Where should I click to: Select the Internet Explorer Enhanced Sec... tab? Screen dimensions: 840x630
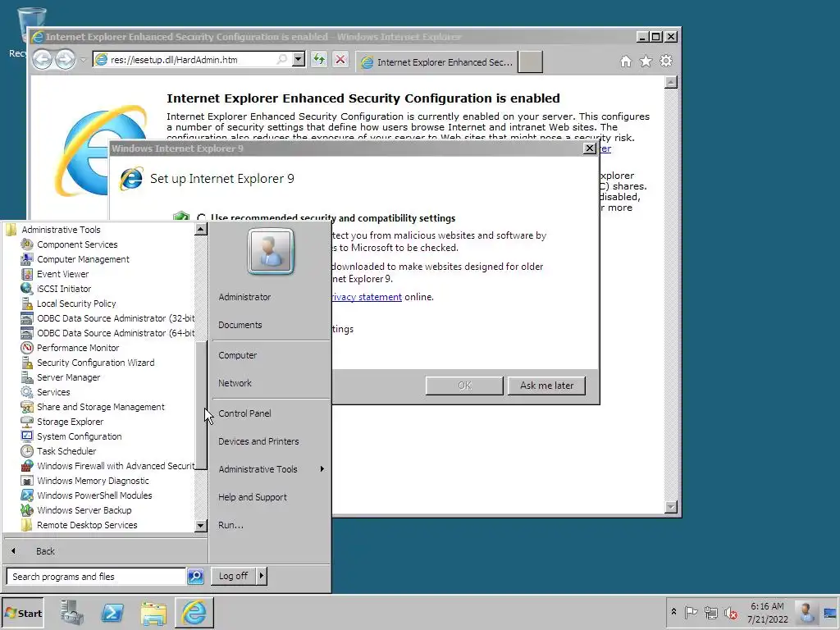[x=437, y=62]
